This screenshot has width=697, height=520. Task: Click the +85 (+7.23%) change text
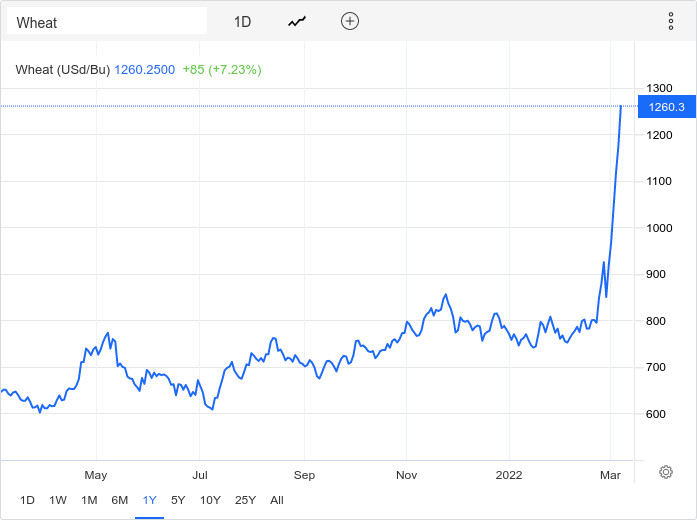pyautogui.click(x=222, y=70)
